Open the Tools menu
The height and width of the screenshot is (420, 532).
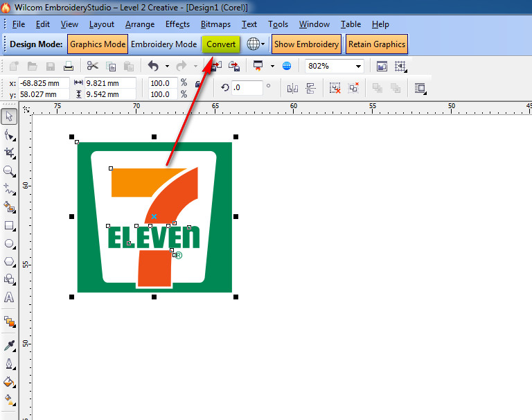278,24
